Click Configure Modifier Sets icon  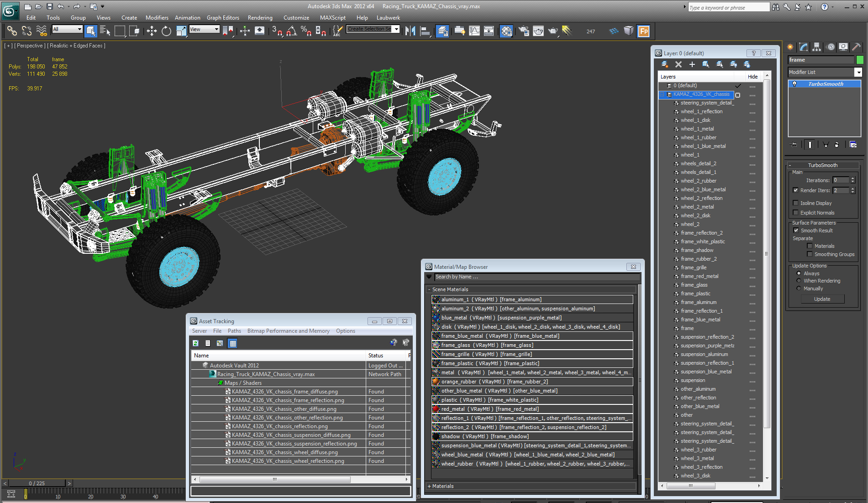[853, 144]
